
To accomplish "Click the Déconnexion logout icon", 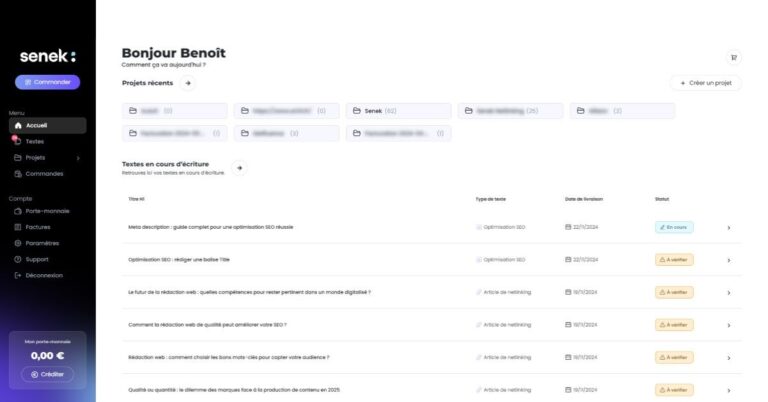I will point(18,276).
